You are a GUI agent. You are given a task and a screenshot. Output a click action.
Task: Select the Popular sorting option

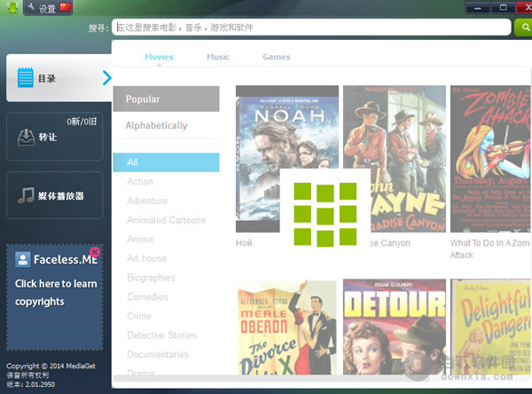(167, 98)
